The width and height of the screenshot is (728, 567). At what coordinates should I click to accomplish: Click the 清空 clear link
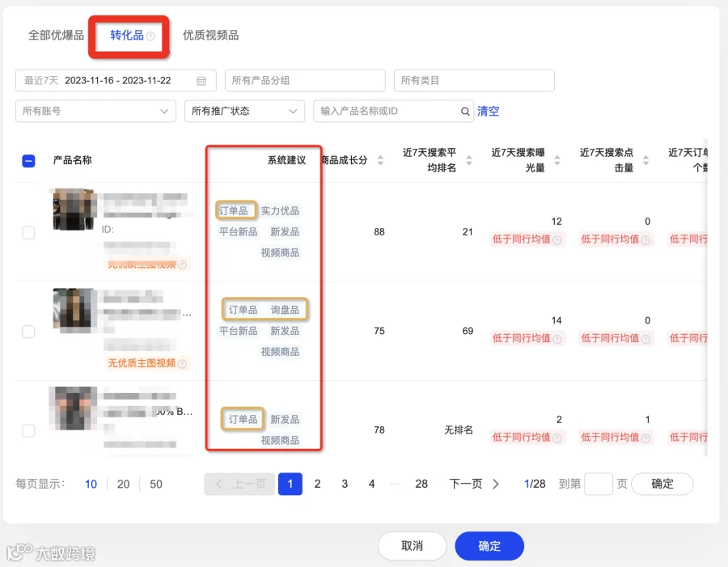[488, 112]
